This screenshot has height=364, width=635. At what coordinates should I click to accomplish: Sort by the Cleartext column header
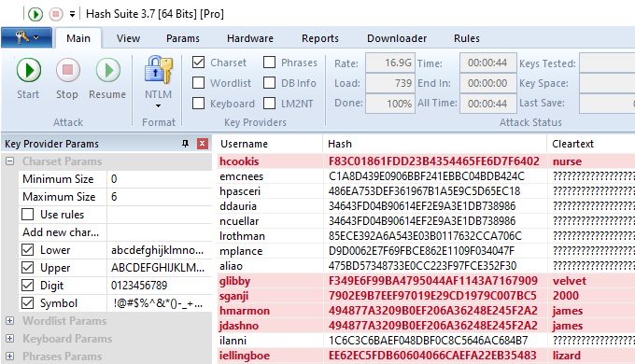(591, 144)
